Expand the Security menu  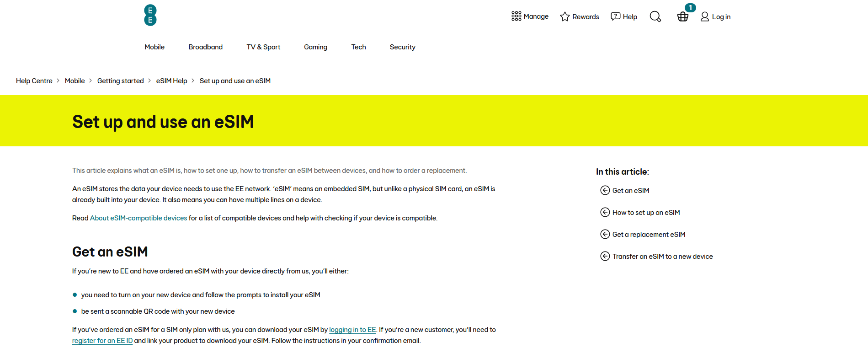click(x=402, y=47)
